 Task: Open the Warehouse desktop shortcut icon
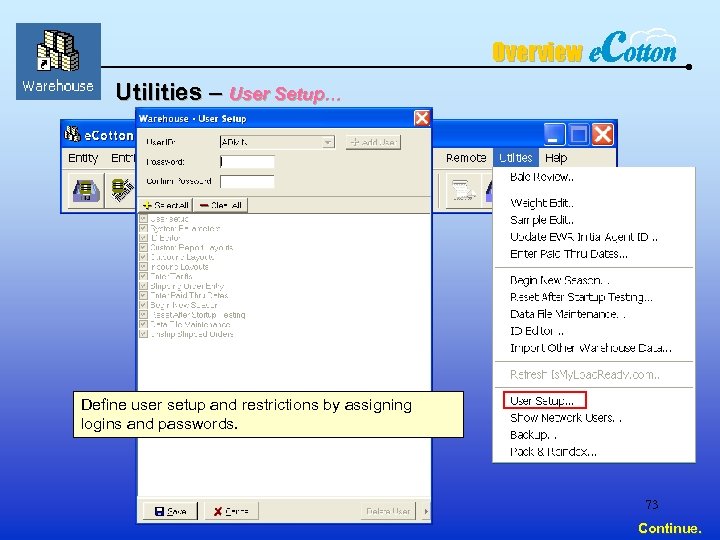(58, 62)
